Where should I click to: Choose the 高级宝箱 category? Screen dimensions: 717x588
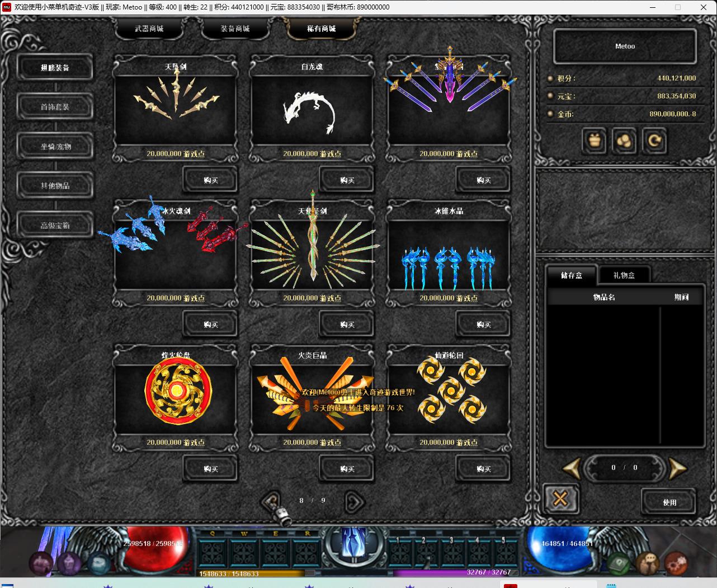click(55, 225)
